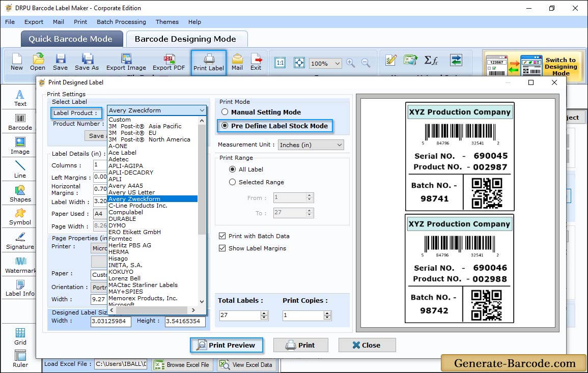Click the Mail envelope icon
Image resolution: width=588 pixels, height=373 pixels.
click(237, 62)
